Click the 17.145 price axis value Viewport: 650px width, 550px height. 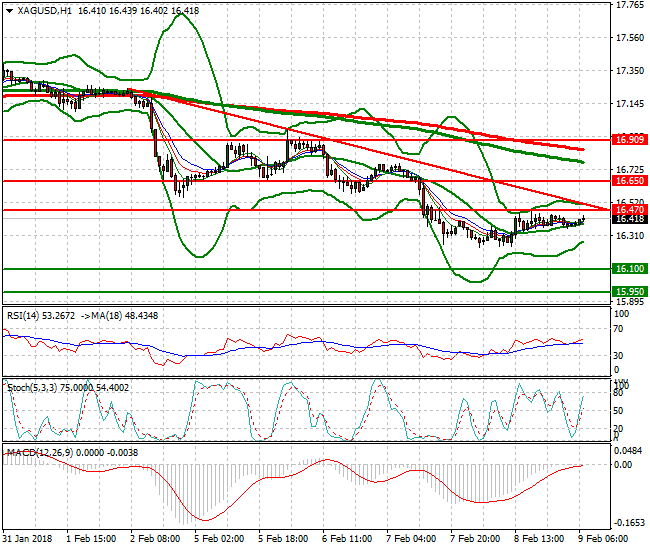(629, 104)
